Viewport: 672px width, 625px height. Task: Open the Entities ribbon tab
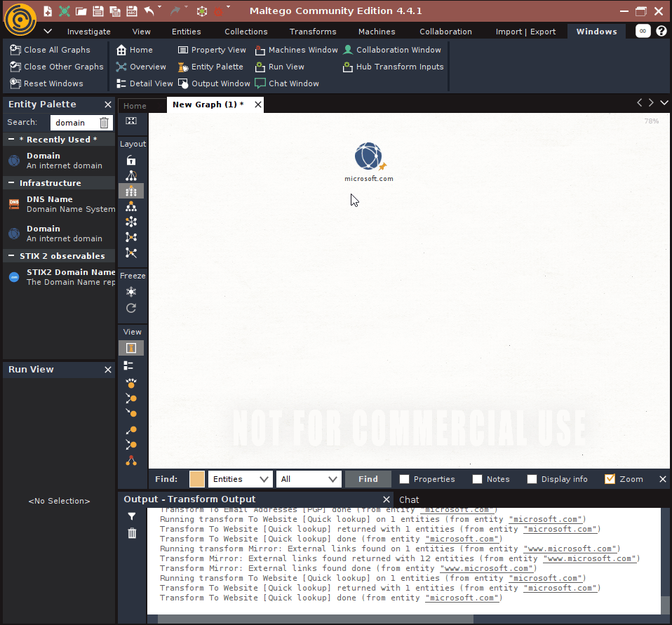tap(186, 32)
